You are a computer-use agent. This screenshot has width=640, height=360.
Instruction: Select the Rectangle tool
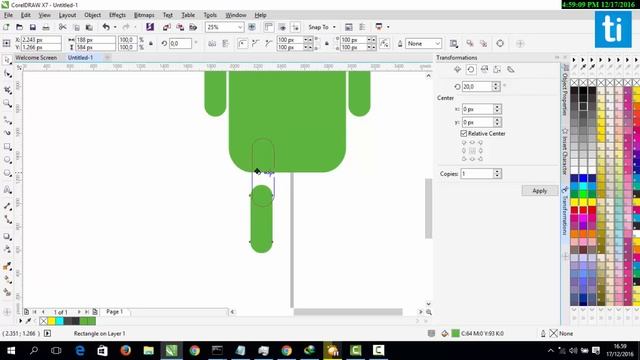coord(7,147)
